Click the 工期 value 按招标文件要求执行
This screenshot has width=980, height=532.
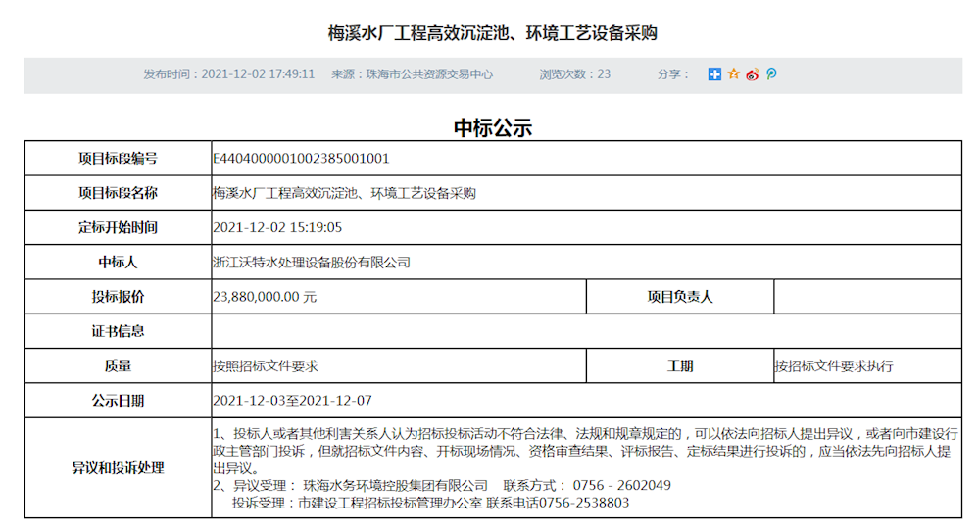point(834,366)
